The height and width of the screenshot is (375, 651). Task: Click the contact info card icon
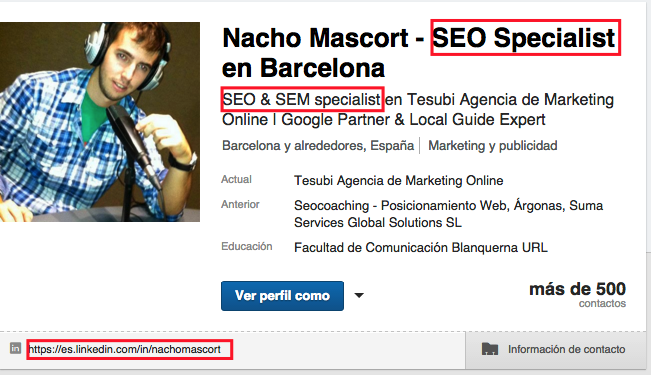(489, 349)
